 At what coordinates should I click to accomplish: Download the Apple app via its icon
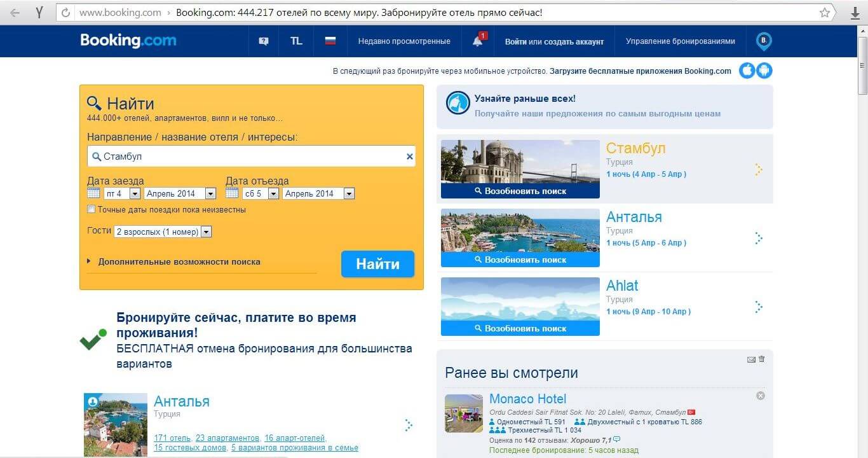click(747, 71)
